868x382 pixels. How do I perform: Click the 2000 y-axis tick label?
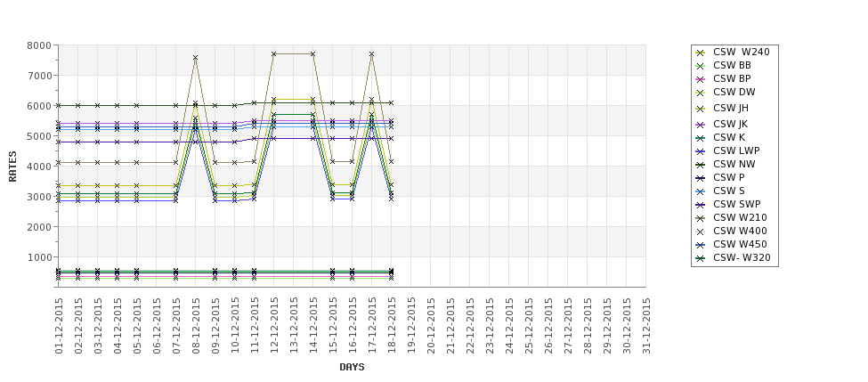(x=39, y=227)
